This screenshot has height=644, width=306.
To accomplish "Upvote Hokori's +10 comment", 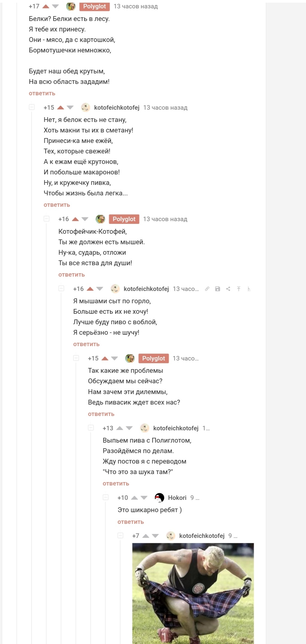I will coord(134,498).
